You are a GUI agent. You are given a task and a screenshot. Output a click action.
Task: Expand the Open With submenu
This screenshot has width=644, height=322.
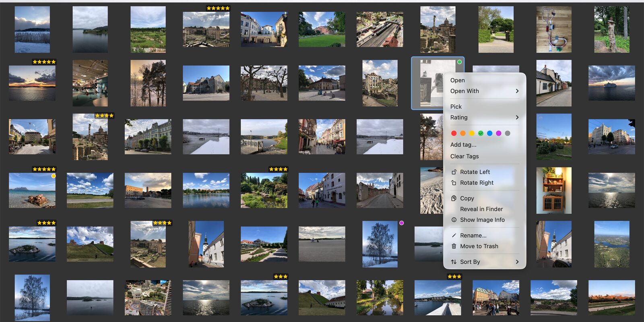click(x=485, y=91)
